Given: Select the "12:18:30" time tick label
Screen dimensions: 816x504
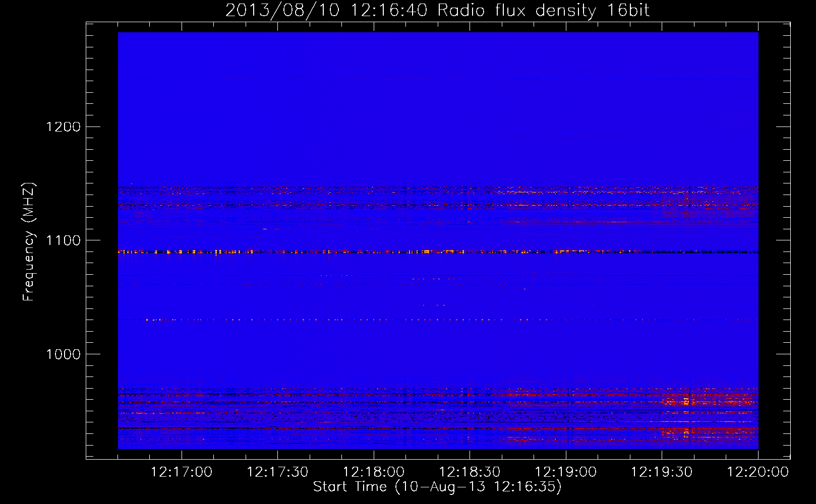Looking at the screenshot, I should point(470,472).
